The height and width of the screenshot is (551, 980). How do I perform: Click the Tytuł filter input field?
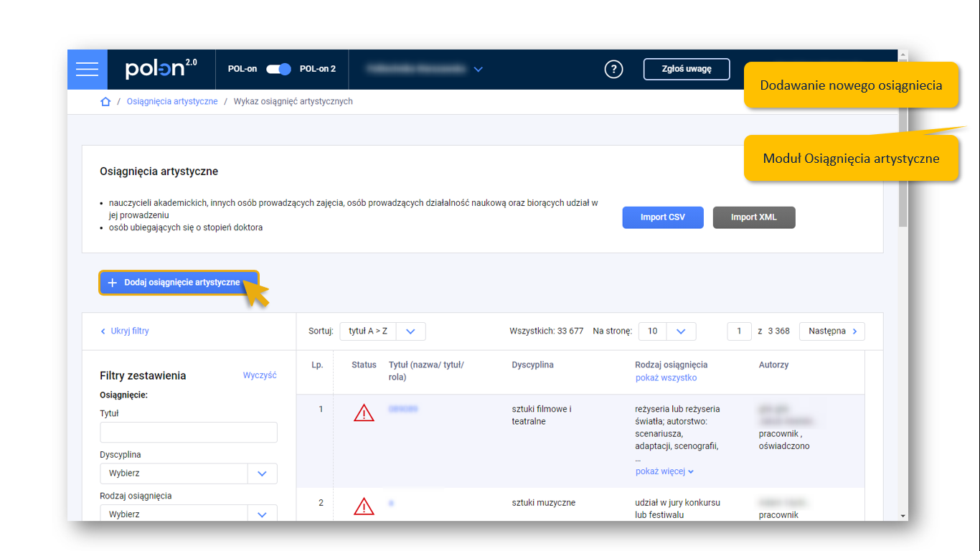coord(189,432)
